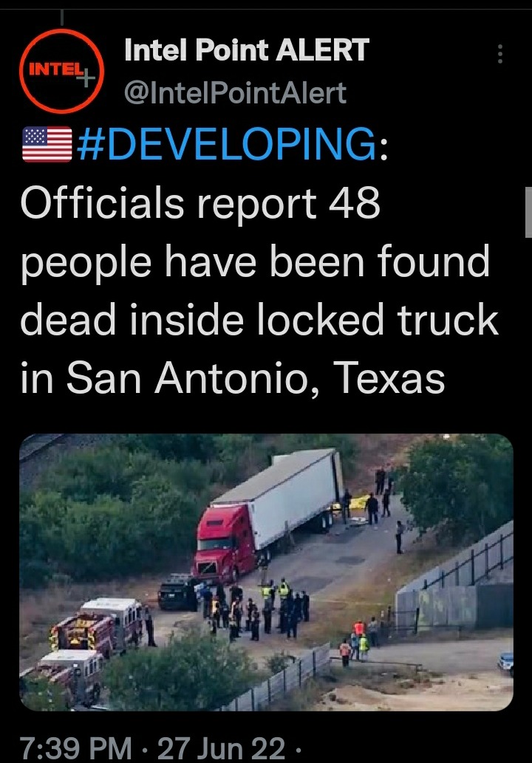Click the "Officials report 48" text line
The image size is (532, 763).
(200, 203)
